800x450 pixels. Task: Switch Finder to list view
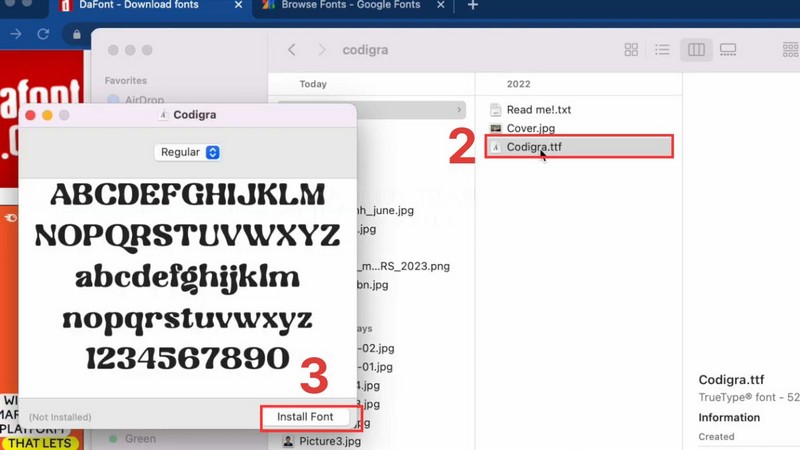point(662,50)
